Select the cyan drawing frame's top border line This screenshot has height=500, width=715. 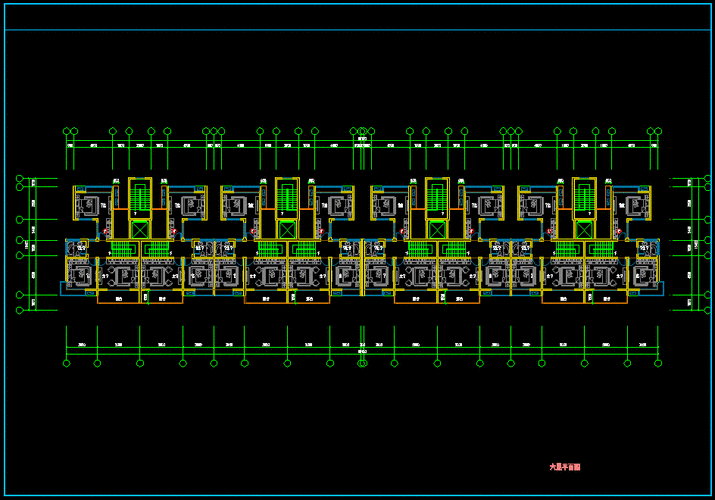click(357, 30)
